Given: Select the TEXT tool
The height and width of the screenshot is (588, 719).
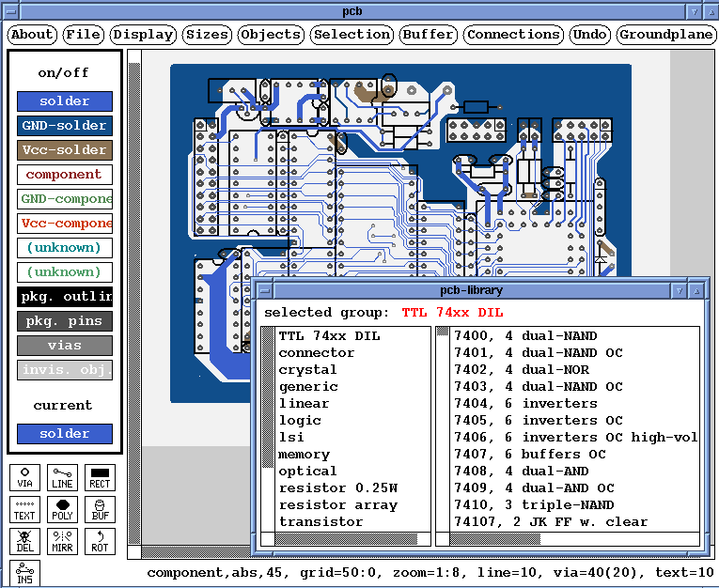Looking at the screenshot, I should pyautogui.click(x=25, y=510).
